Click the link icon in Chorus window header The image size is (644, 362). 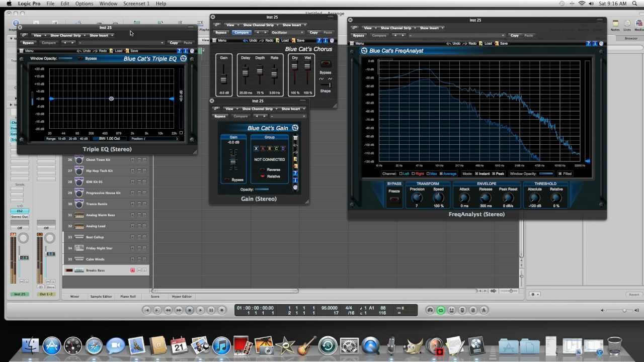tap(217, 25)
